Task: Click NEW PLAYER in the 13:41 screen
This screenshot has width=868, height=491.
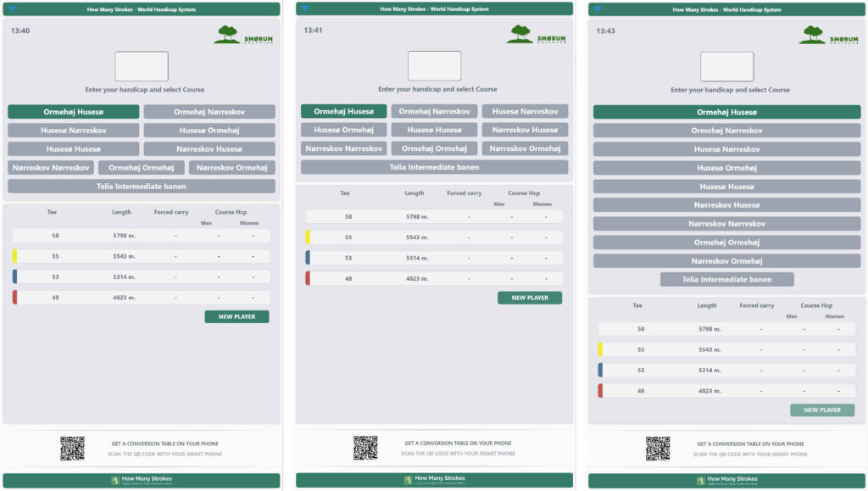Action: (x=530, y=298)
